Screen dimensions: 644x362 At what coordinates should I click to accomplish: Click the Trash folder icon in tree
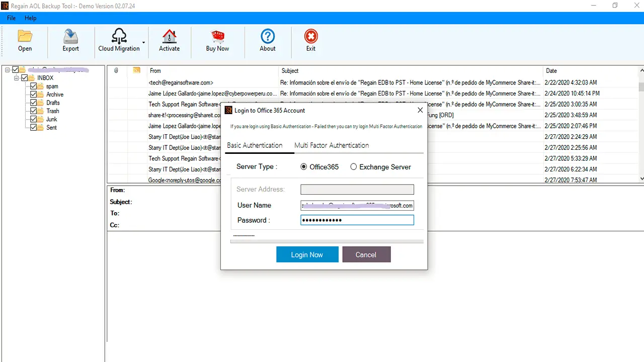41,111
